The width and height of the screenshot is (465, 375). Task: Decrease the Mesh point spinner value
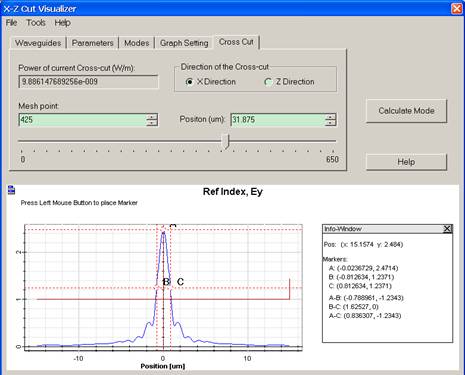[x=152, y=123]
